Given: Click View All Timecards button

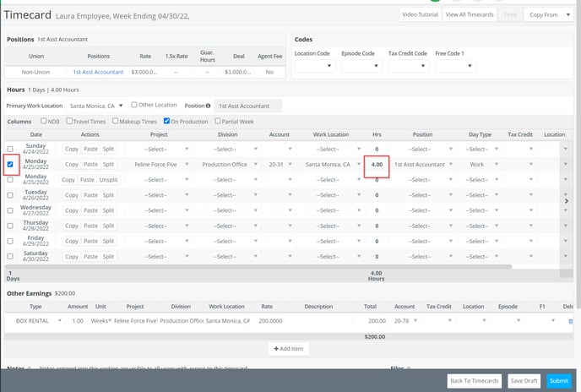Looking at the screenshot, I should tap(470, 15).
